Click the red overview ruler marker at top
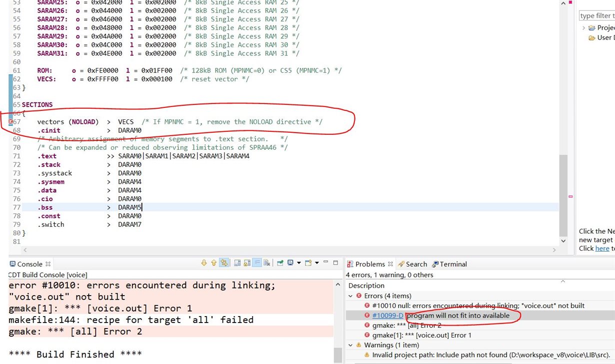 click(x=570, y=2)
